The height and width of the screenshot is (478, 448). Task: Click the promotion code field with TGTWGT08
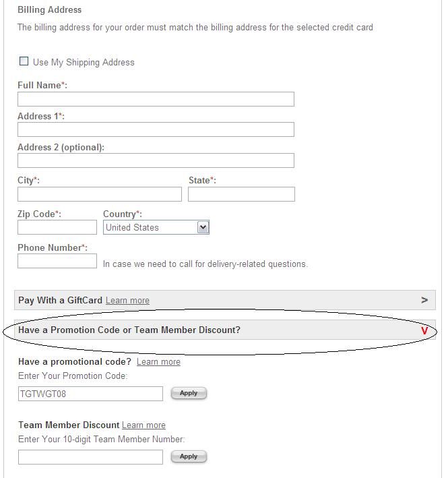tap(90, 394)
